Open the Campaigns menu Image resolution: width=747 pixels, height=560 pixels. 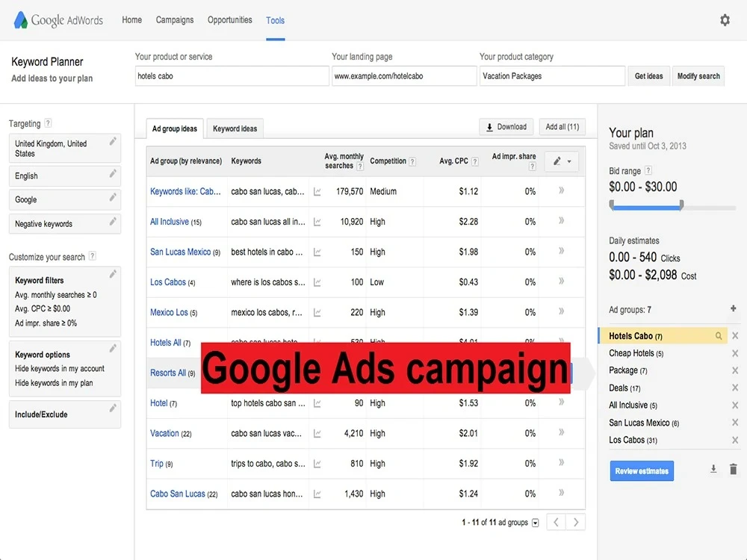(x=175, y=20)
